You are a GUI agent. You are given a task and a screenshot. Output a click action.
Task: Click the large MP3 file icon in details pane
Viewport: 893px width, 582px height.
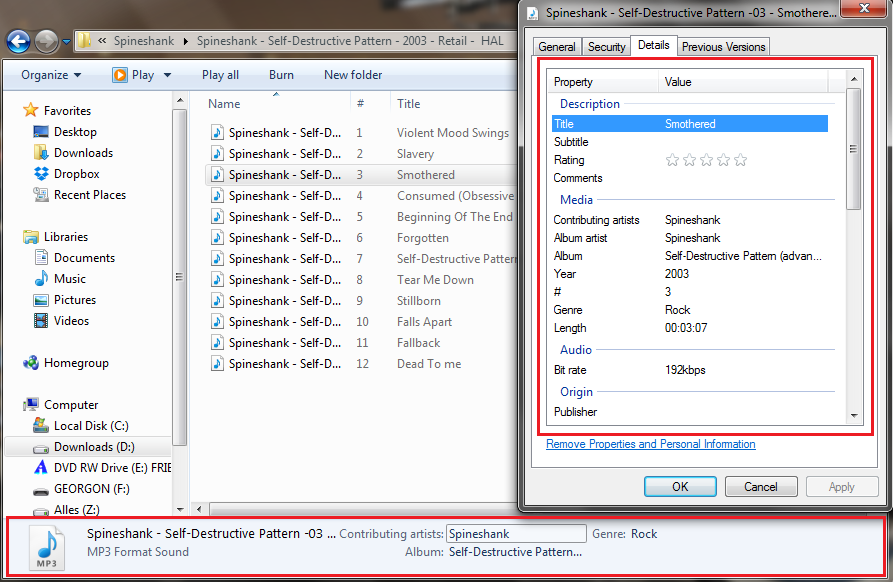[x=47, y=546]
